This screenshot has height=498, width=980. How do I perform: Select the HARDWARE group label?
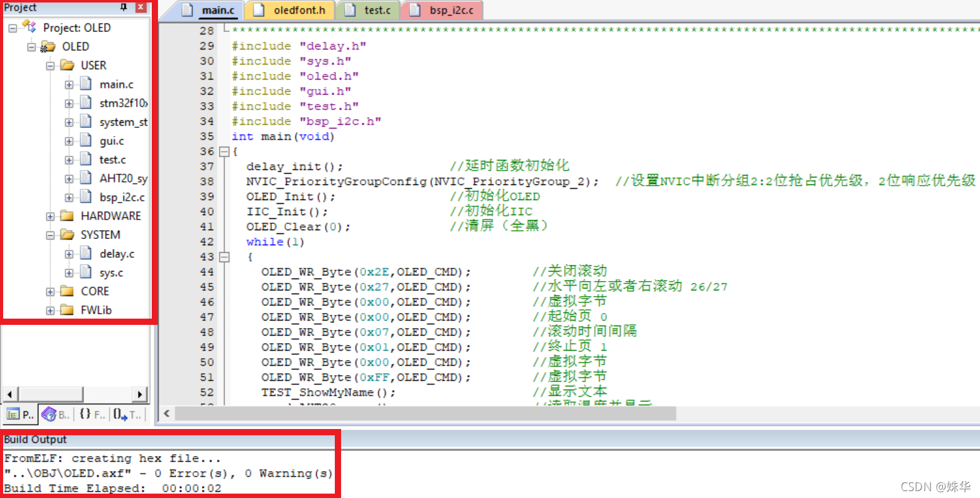tap(111, 216)
